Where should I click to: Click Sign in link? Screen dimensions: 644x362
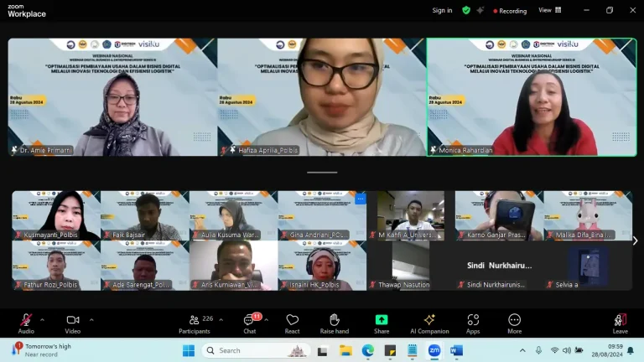tap(442, 10)
